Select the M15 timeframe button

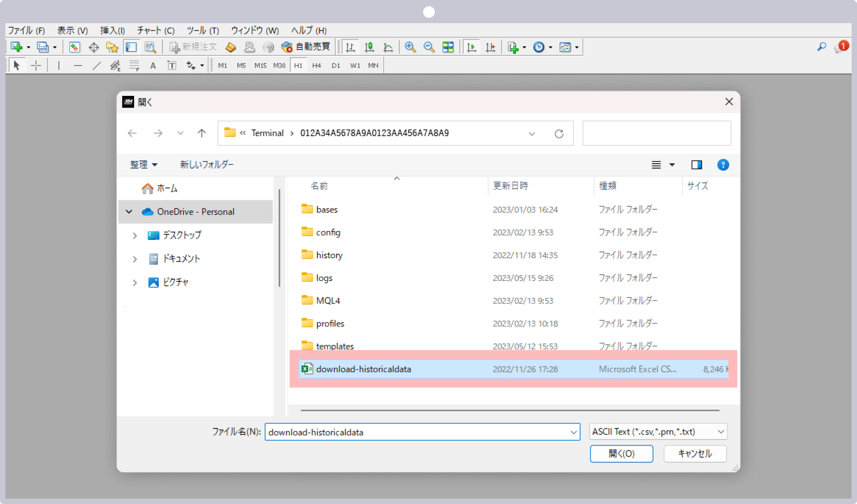pos(260,66)
